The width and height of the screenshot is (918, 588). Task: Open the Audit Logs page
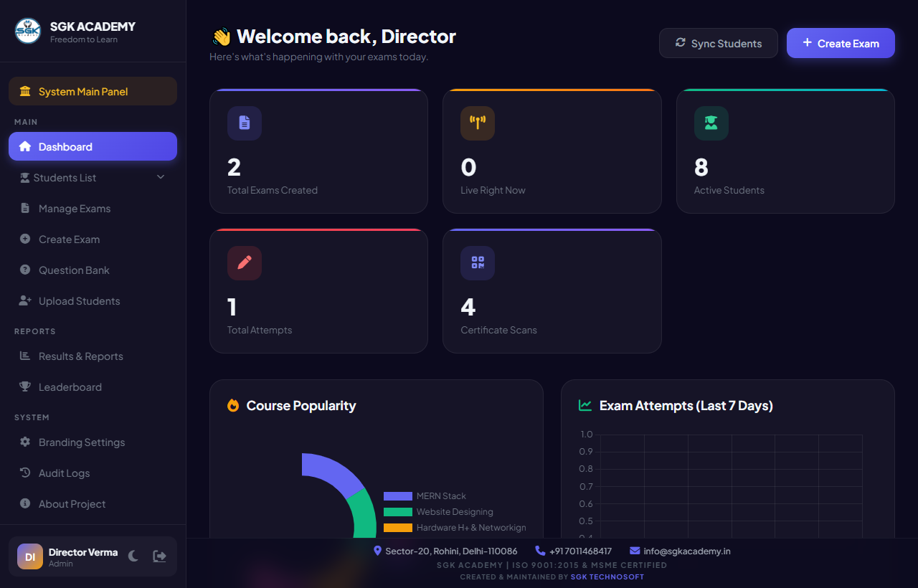pyautogui.click(x=93, y=473)
